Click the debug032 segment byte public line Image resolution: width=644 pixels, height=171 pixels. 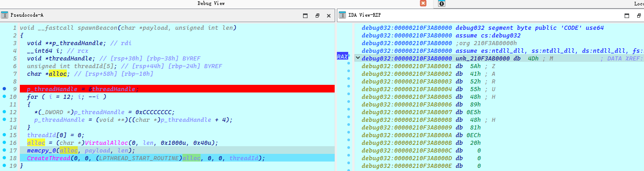[530, 28]
